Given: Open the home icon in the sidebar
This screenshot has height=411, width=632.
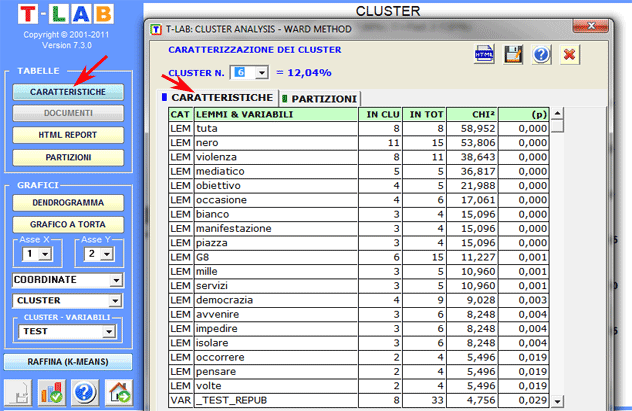Looking at the screenshot, I should point(119,392).
